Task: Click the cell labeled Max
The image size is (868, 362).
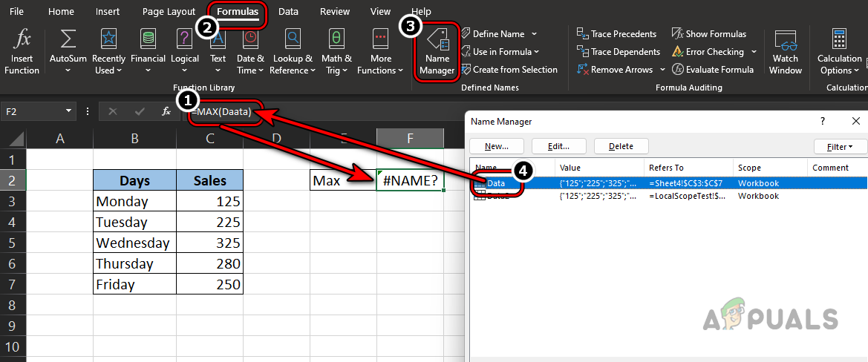Action: click(x=343, y=180)
